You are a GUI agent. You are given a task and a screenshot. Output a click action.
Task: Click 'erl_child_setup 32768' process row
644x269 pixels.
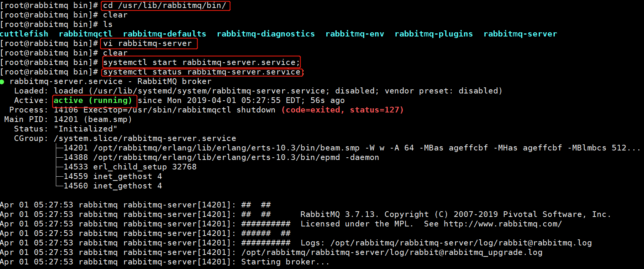pyautogui.click(x=145, y=167)
